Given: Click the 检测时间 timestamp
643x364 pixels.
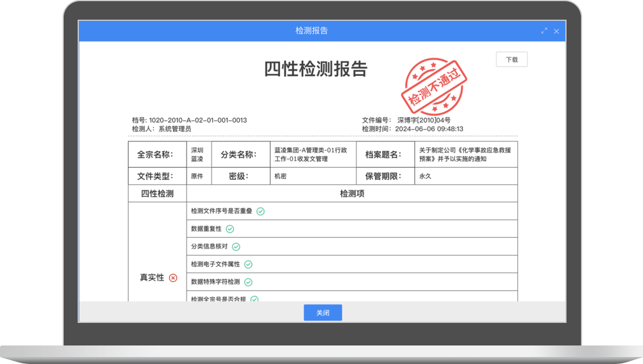Looking at the screenshot, I should [x=429, y=129].
